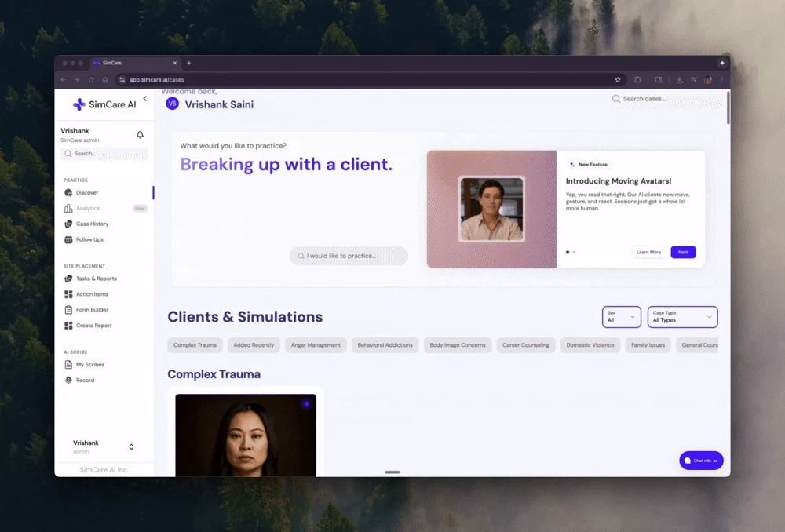785x532 pixels.
Task: Expand the Vrishank admin account switcher
Action: point(104,446)
